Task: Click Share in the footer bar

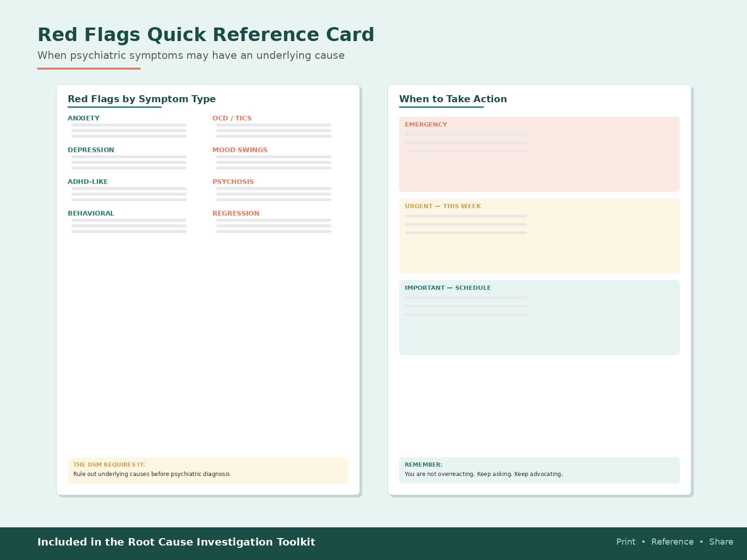Action: tap(721, 542)
